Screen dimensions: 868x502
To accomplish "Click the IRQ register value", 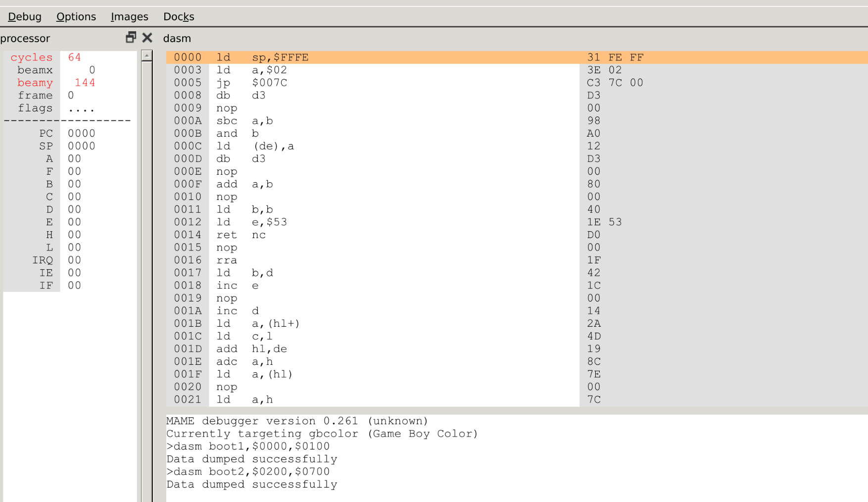I will (x=74, y=260).
